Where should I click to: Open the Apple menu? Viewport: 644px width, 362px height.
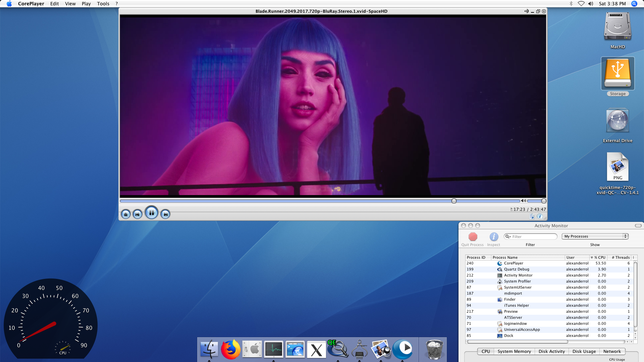point(9,4)
